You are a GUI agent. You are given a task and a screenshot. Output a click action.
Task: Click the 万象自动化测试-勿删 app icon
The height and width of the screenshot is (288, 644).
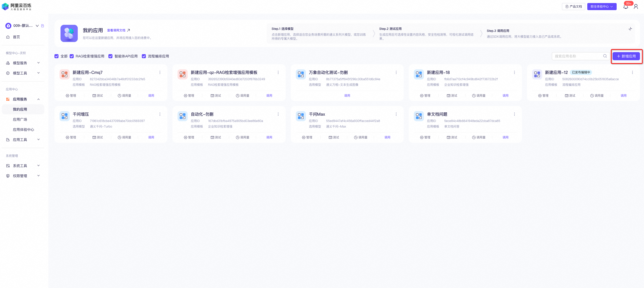(301, 74)
